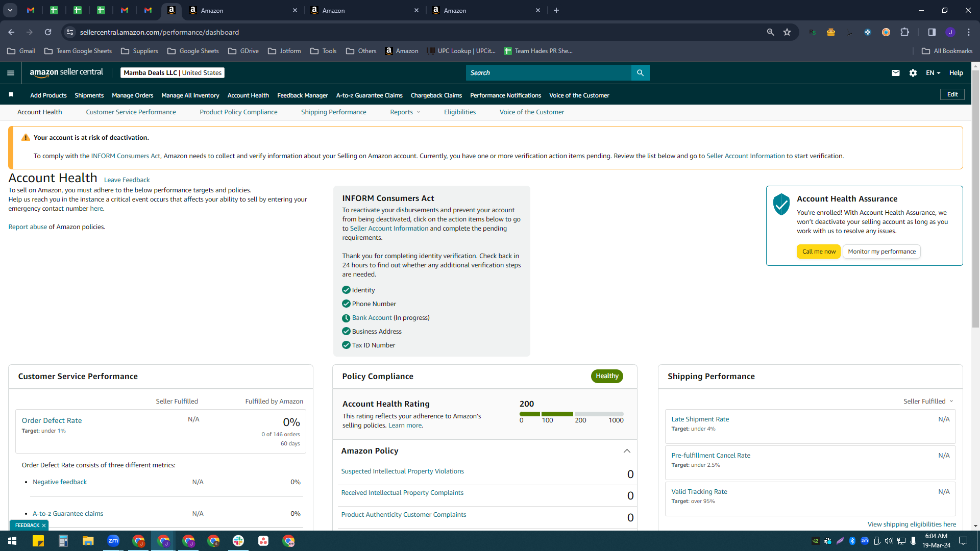This screenshot has height=551, width=980.
Task: Open Manage All Inventory in nav bar
Action: [190, 95]
